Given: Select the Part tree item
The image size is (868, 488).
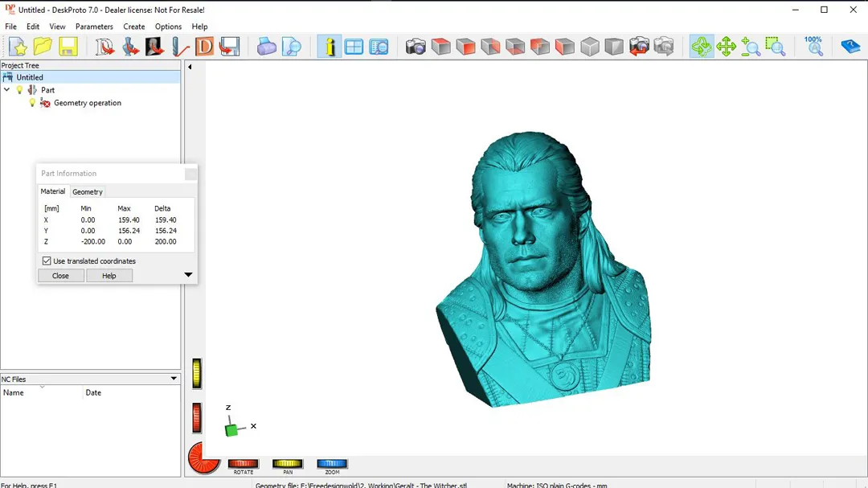Looking at the screenshot, I should click(47, 90).
